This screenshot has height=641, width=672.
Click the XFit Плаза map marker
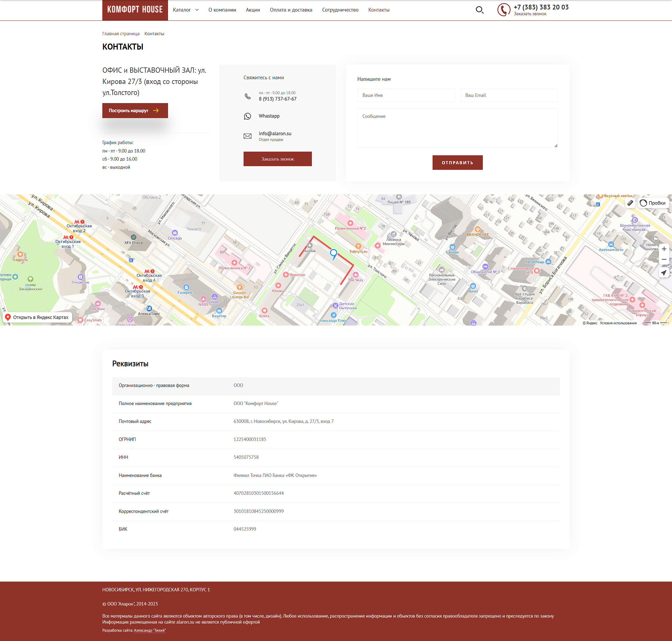tap(134, 237)
